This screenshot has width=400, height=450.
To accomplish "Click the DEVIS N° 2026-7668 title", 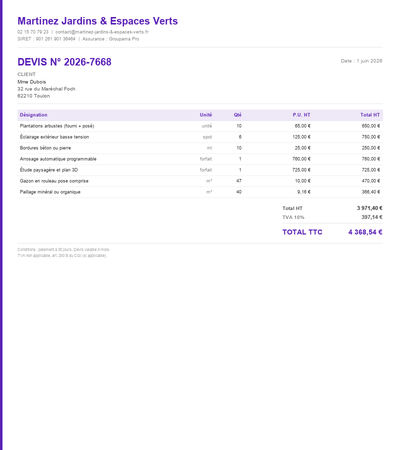I will pos(65,62).
